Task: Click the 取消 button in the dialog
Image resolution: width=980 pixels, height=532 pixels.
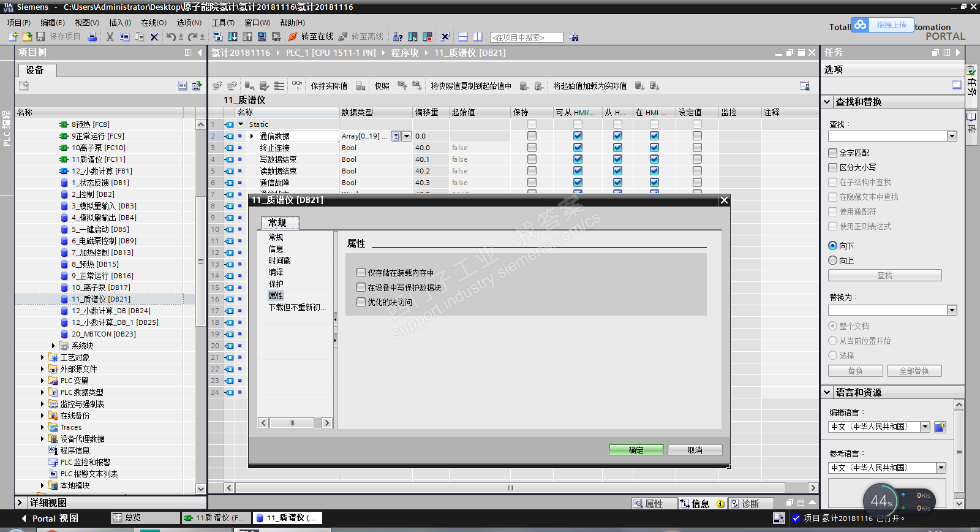Action: tap(695, 450)
